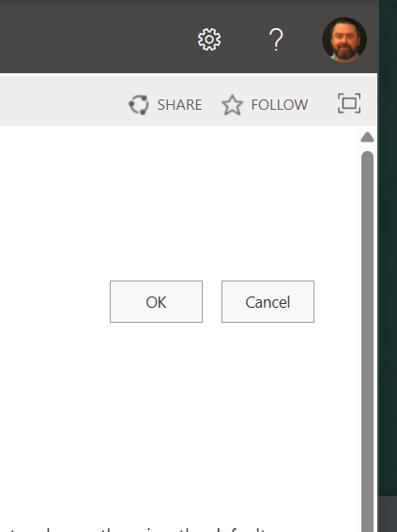Open the user profile photo menu
The width and height of the screenshot is (397, 532).
[x=344, y=39]
